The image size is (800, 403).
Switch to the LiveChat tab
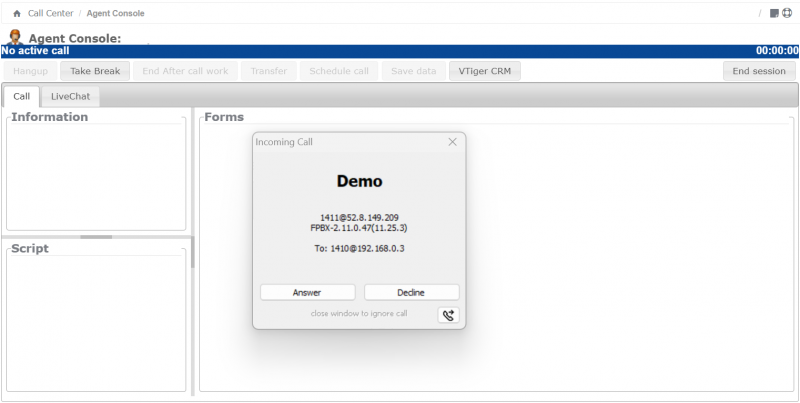(x=70, y=96)
